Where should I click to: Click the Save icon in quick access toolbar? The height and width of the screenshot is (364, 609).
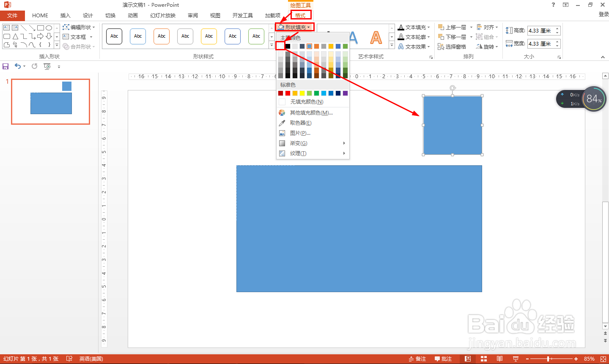[x=5, y=66]
